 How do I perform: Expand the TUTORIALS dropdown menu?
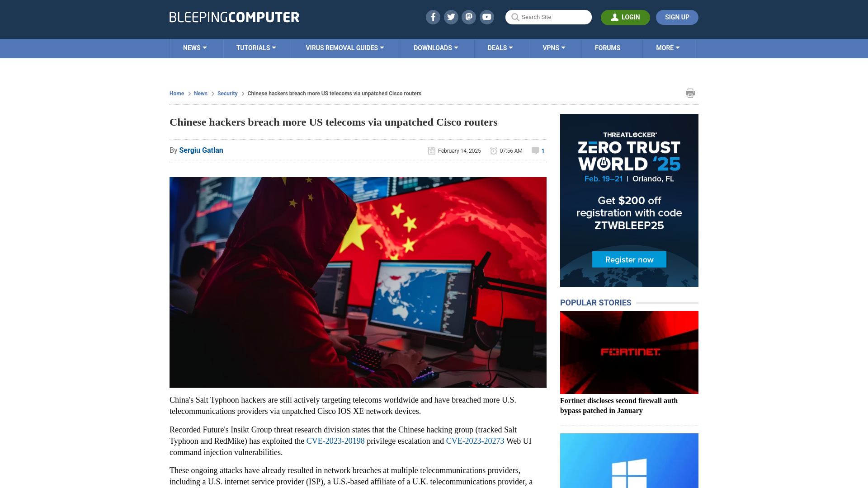pos(256,47)
